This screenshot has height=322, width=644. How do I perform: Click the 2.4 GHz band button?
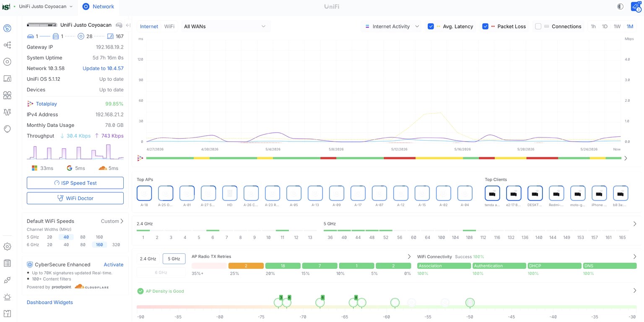coord(148,259)
